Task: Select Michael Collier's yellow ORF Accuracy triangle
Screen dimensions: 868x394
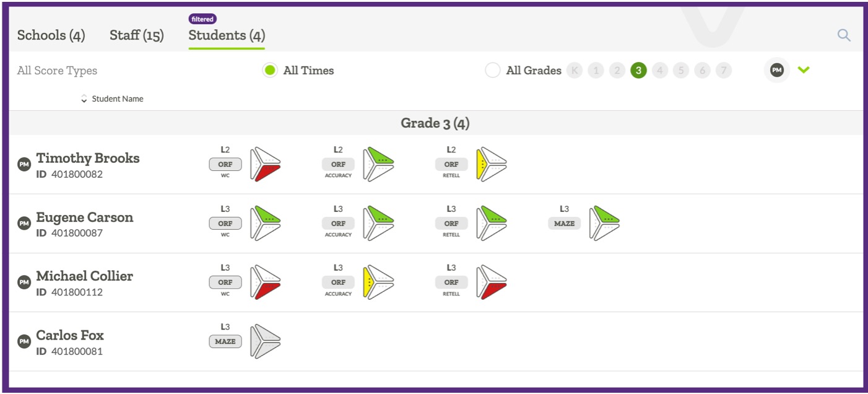Action: coord(380,282)
